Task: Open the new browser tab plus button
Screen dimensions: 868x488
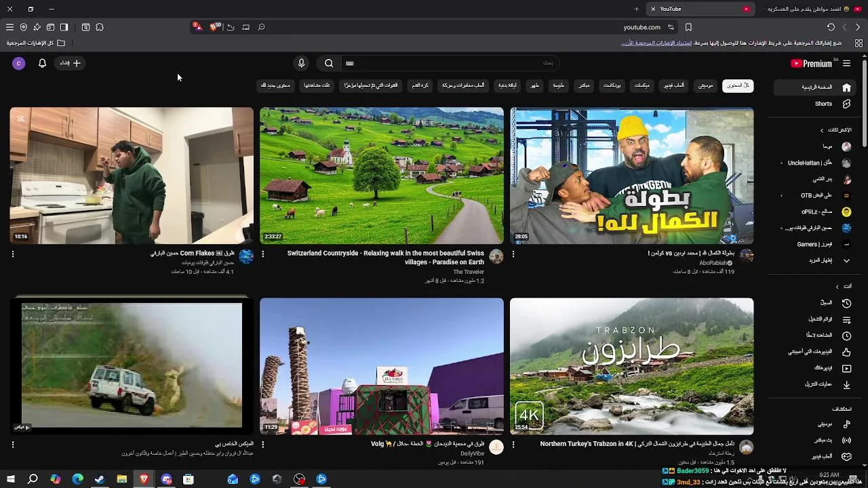Action: click(x=636, y=9)
